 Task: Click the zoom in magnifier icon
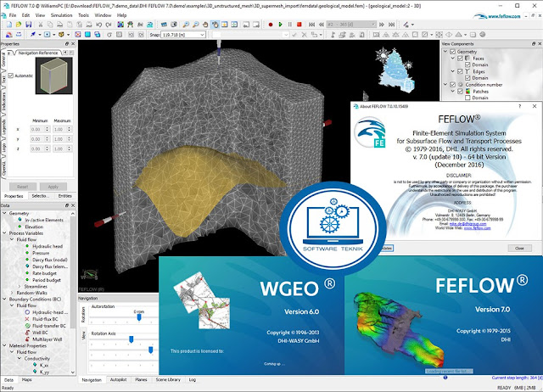coord(186,25)
